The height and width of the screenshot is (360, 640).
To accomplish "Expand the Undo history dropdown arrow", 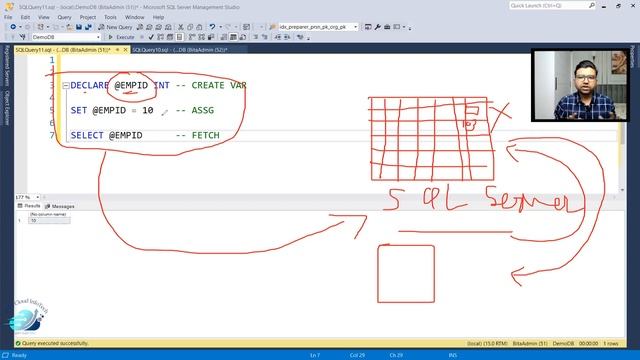I will (x=220, y=27).
